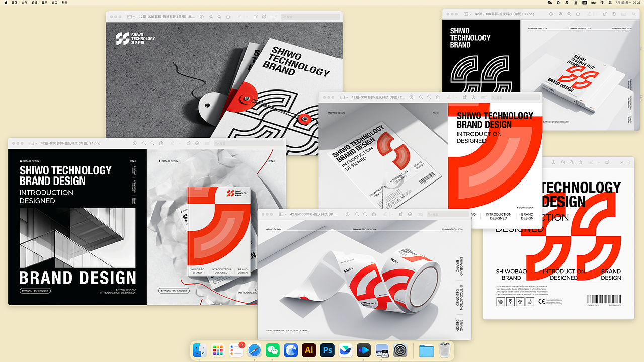Zoom in within the 33.png window

tap(569, 14)
